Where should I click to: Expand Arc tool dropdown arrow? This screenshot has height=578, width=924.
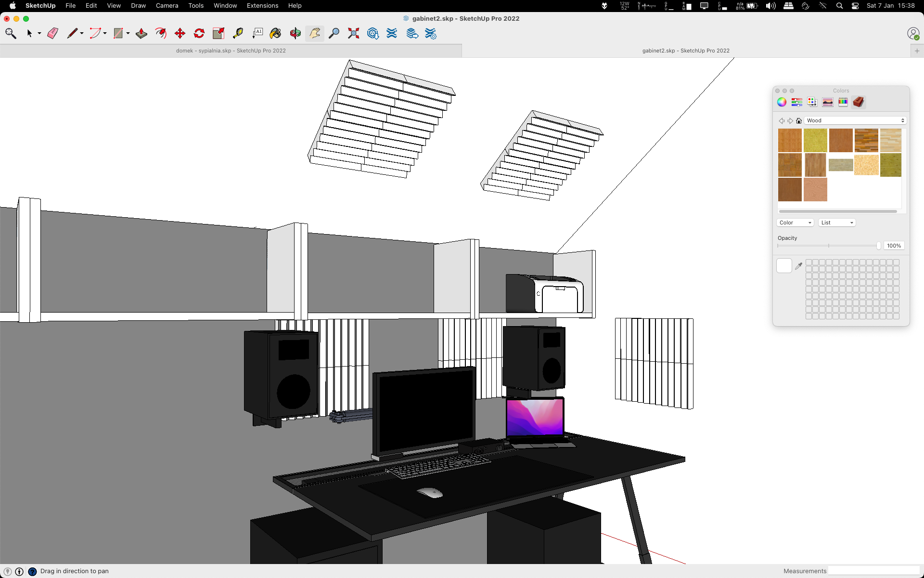pos(105,33)
